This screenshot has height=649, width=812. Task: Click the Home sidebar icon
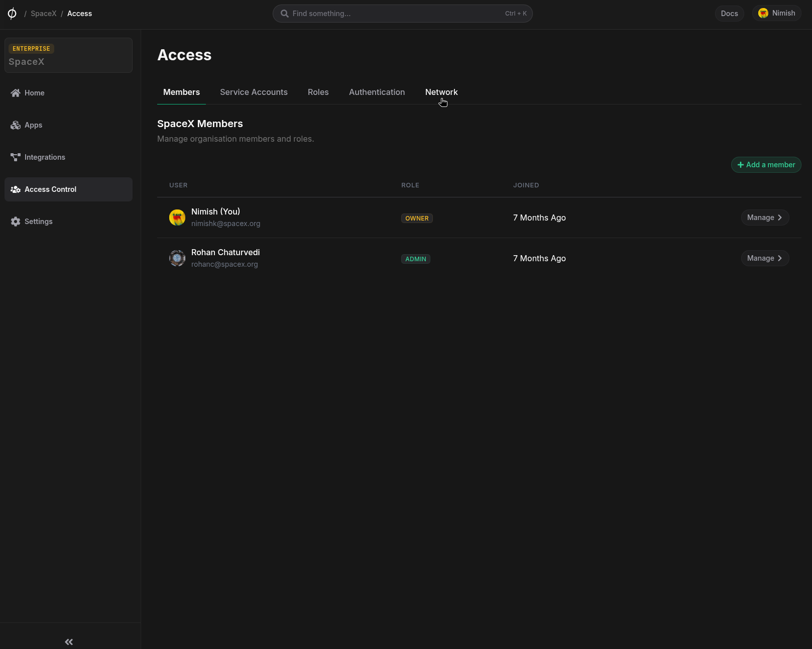pos(16,93)
